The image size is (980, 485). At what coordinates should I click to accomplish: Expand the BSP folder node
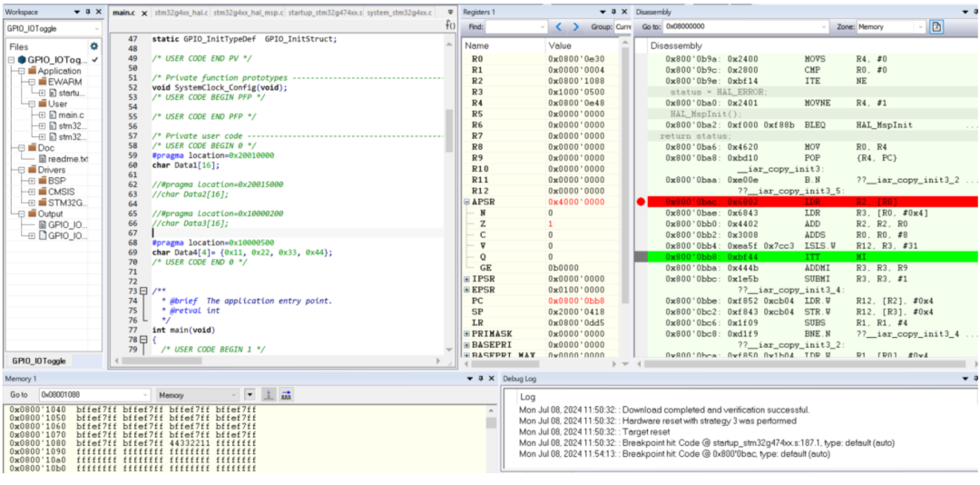tap(32, 180)
